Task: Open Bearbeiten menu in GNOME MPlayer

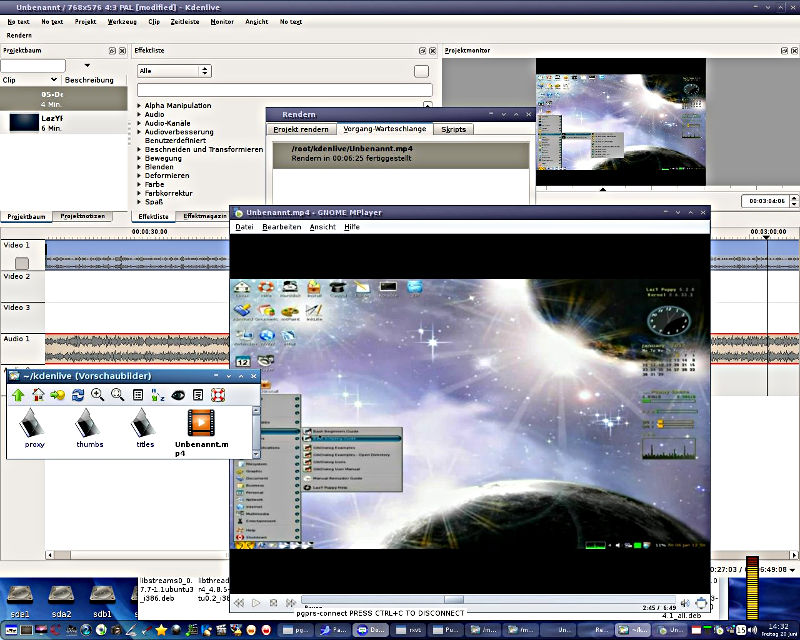Action: pos(282,227)
